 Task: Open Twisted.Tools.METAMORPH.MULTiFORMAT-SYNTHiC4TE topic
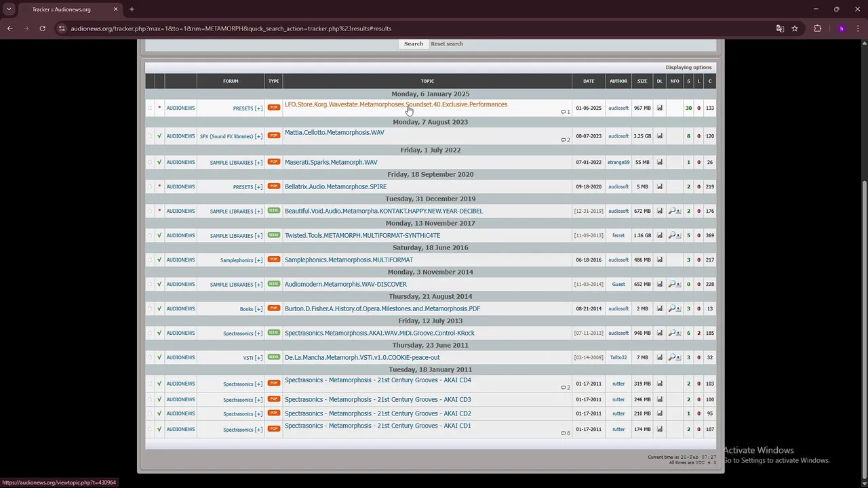pos(362,235)
